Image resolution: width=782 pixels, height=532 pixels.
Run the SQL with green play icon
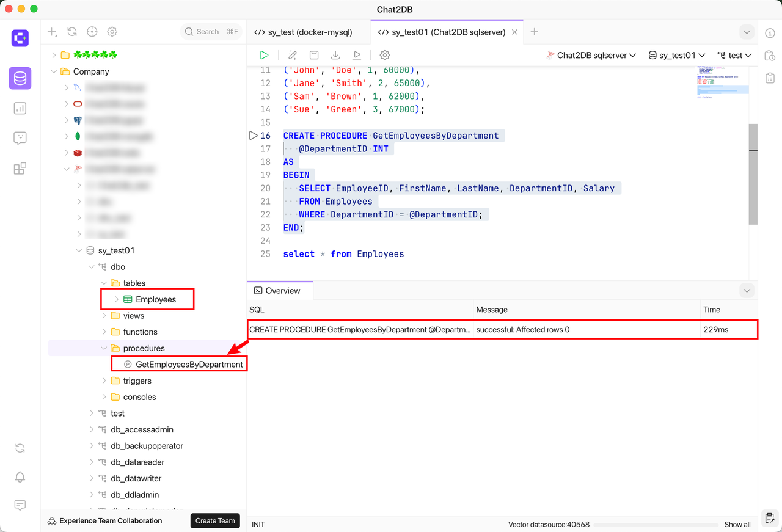[x=264, y=55]
